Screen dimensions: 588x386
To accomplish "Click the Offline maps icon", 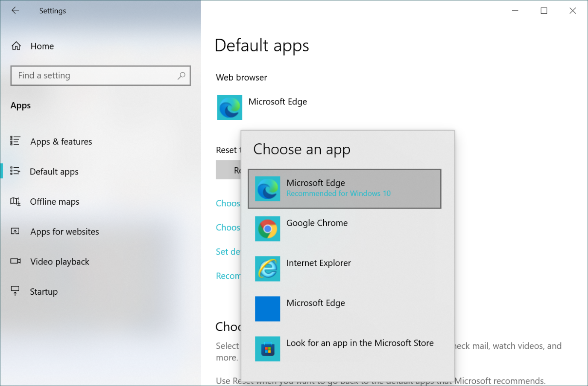I will tap(15, 201).
